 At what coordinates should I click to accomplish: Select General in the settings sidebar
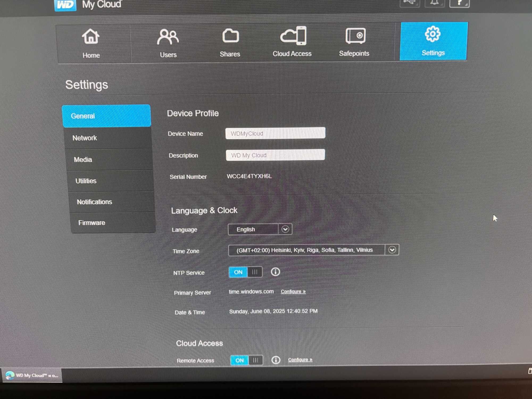106,116
